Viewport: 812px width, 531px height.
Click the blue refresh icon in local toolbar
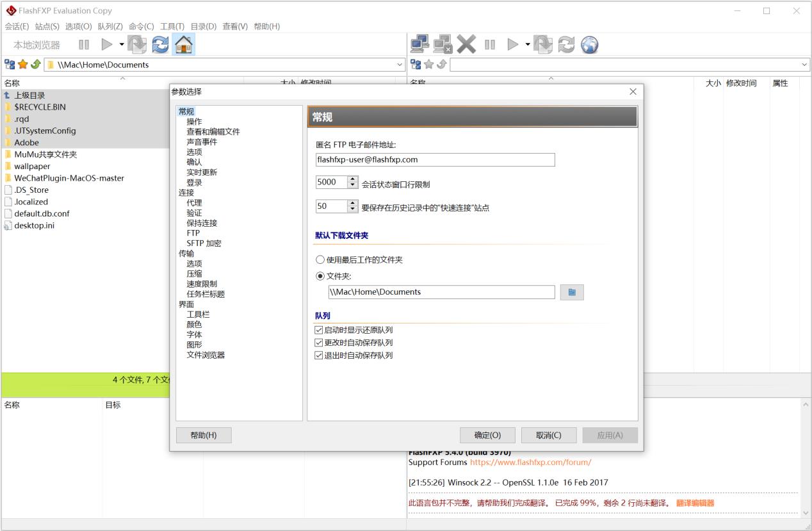coord(160,44)
